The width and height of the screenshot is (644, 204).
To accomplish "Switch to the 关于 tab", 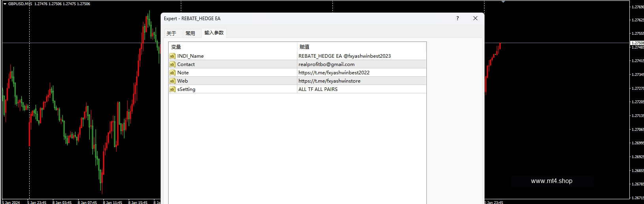I will [171, 33].
